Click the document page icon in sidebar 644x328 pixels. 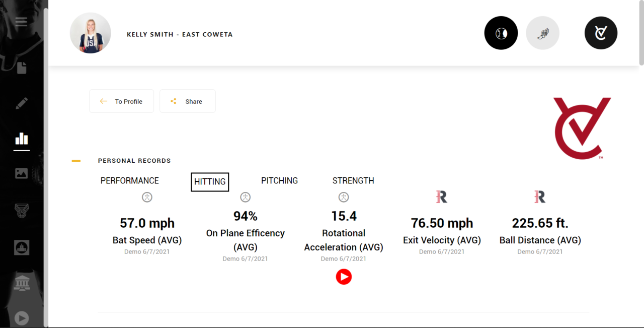[x=21, y=68]
